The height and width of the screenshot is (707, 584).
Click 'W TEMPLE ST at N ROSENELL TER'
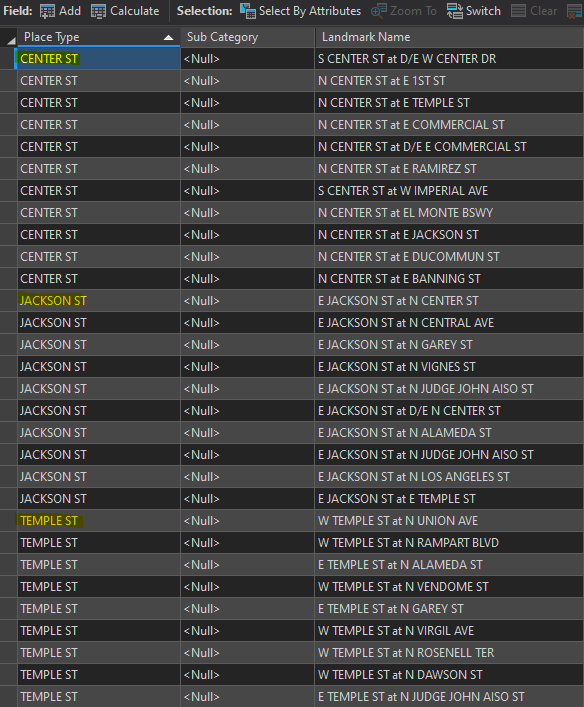406,653
